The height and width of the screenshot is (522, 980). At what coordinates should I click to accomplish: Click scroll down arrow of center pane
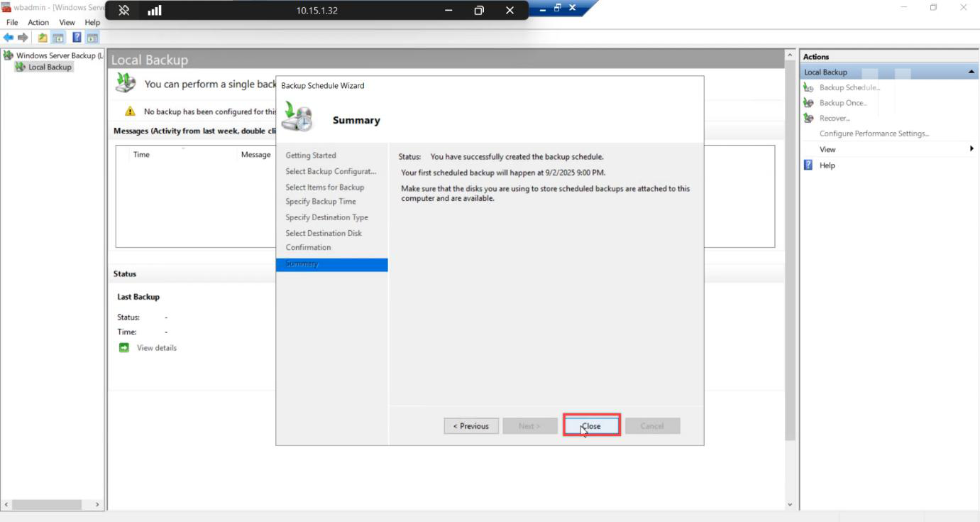click(790, 504)
